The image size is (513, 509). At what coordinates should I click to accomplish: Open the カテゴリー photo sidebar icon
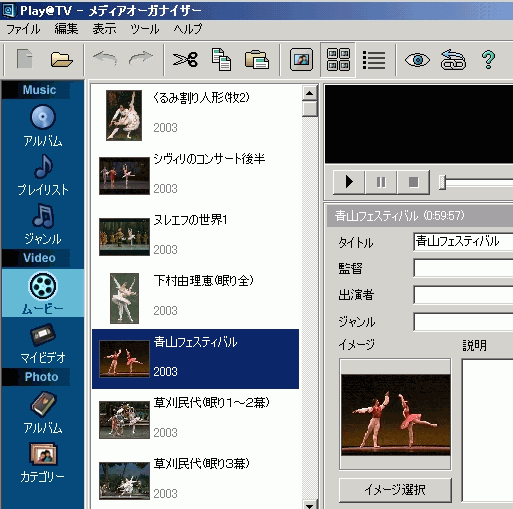tap(43, 453)
